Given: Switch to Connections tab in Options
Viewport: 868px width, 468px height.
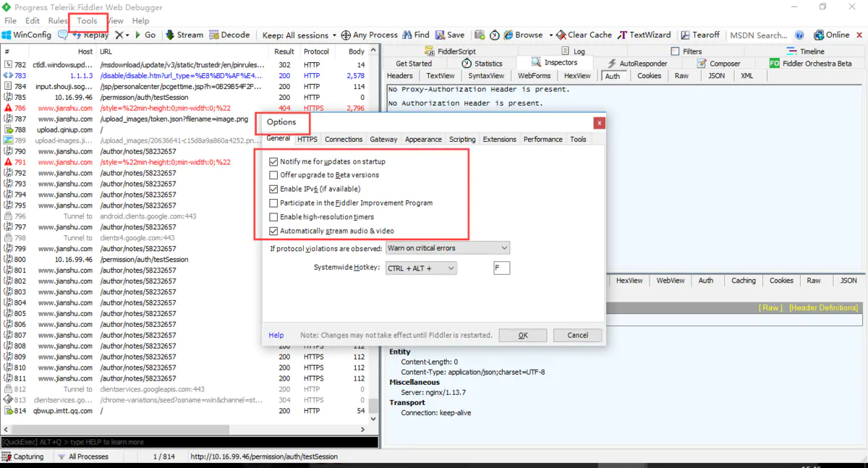Looking at the screenshot, I should pos(344,139).
